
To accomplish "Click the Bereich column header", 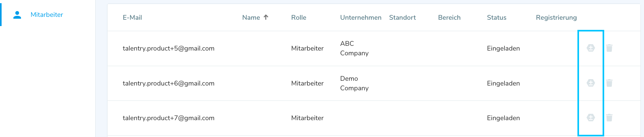I will point(449,17).
